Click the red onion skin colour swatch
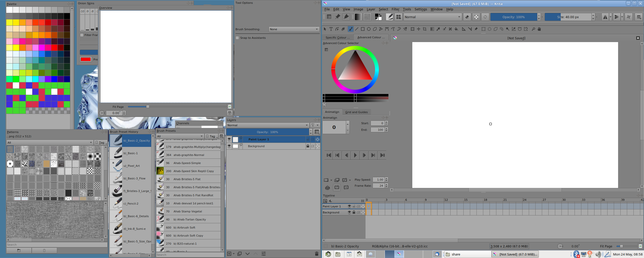The image size is (644, 258). [x=86, y=59]
